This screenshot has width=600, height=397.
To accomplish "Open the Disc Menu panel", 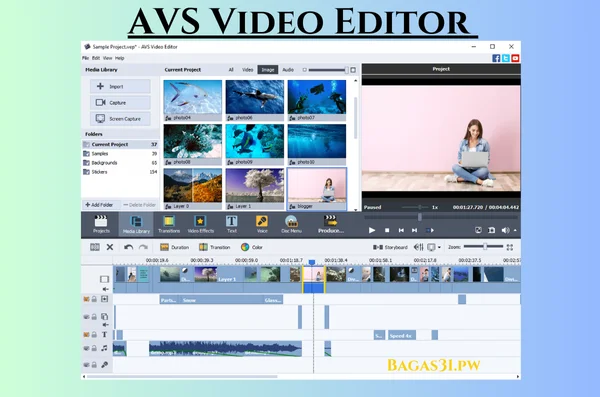I will click(x=291, y=224).
